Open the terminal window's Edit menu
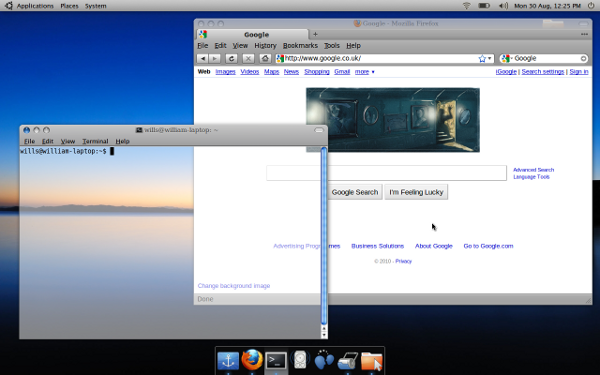This screenshot has height=375, width=600. click(x=47, y=141)
